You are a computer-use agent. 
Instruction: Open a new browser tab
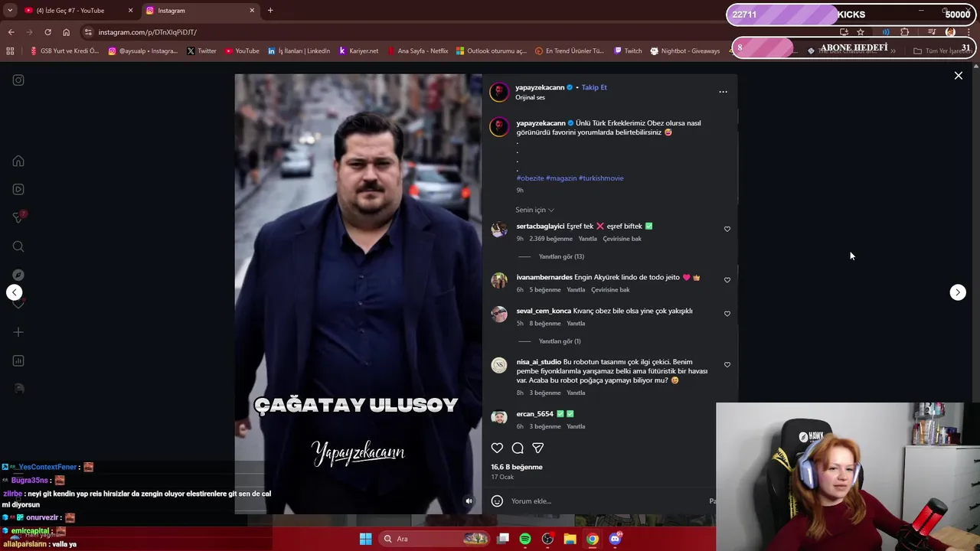270,11
